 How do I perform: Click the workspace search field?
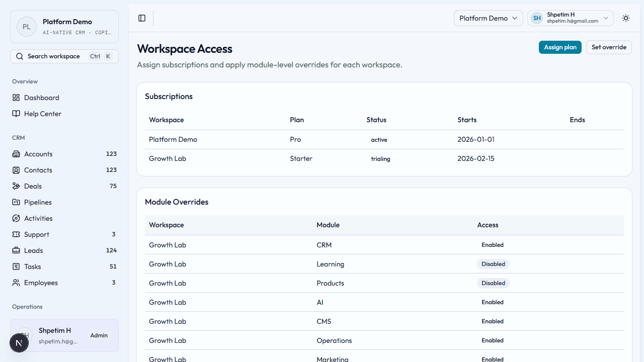(x=64, y=56)
